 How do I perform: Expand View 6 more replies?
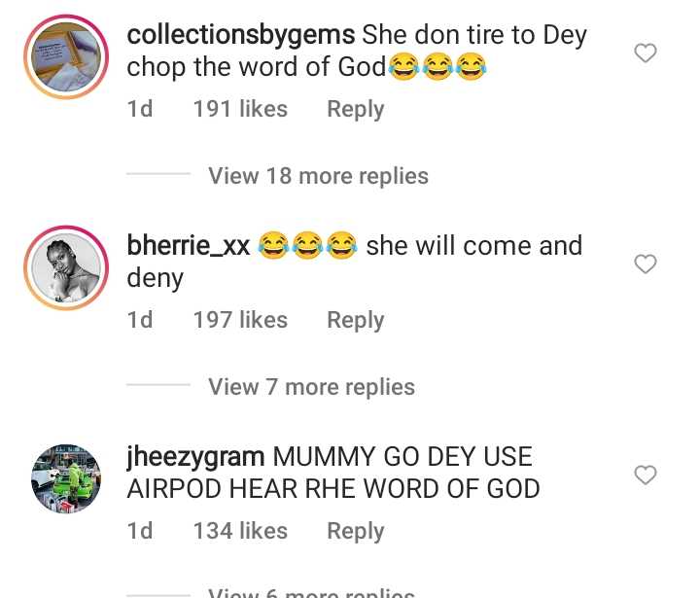[x=311, y=591]
